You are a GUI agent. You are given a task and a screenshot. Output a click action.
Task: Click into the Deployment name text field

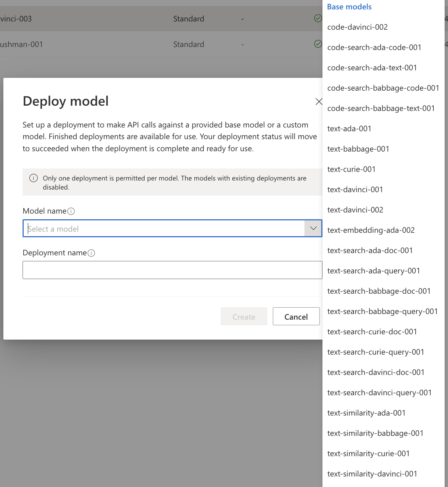tap(173, 270)
